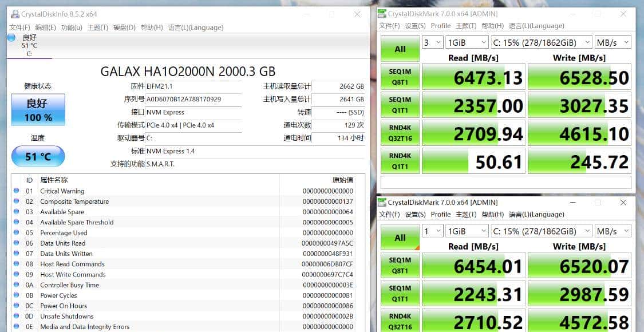Click the blue indicator next to Power On Hours

[x=17, y=306]
